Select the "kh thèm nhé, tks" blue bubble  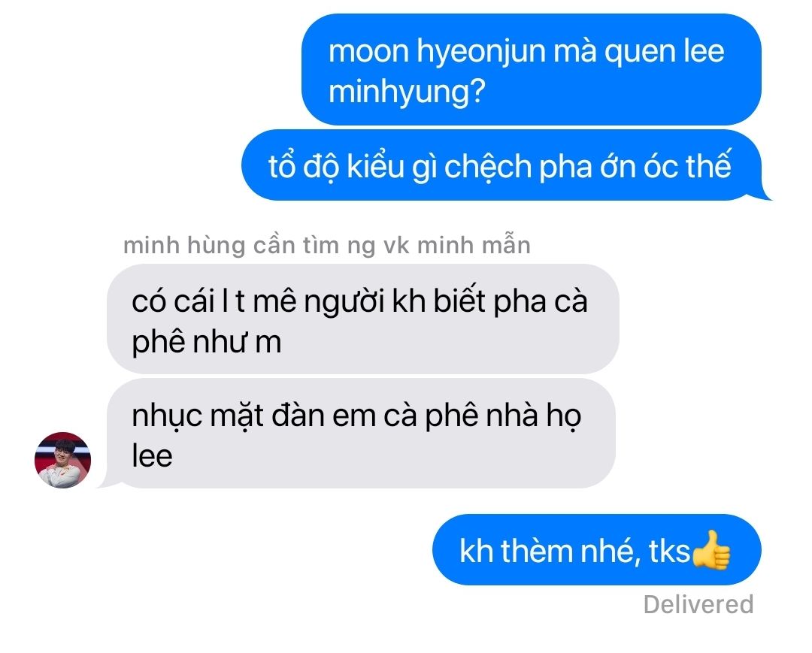pyautogui.click(x=596, y=550)
